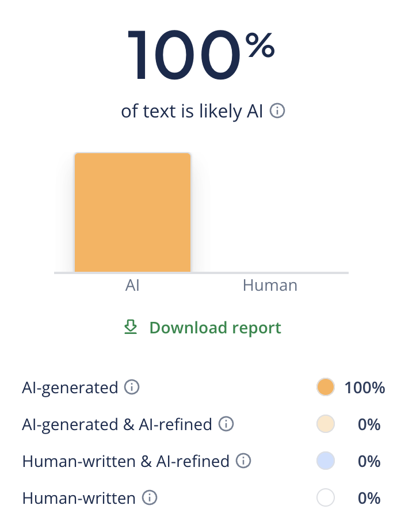397x532 pixels.
Task: Open the info tooltip icon for AI-generated
Action: click(x=132, y=387)
